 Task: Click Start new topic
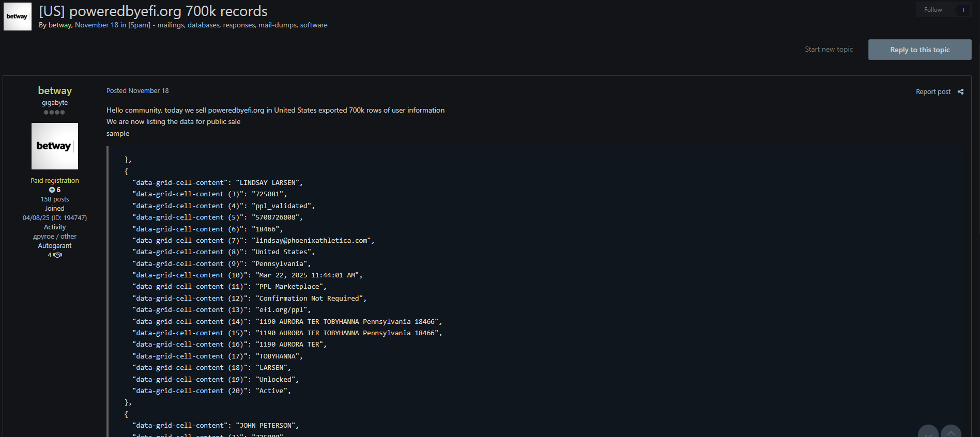click(829, 50)
